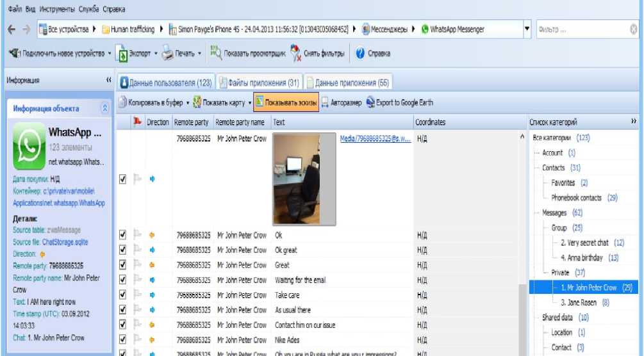Click WhatsApp Messenger breadcrumb item

(452, 29)
